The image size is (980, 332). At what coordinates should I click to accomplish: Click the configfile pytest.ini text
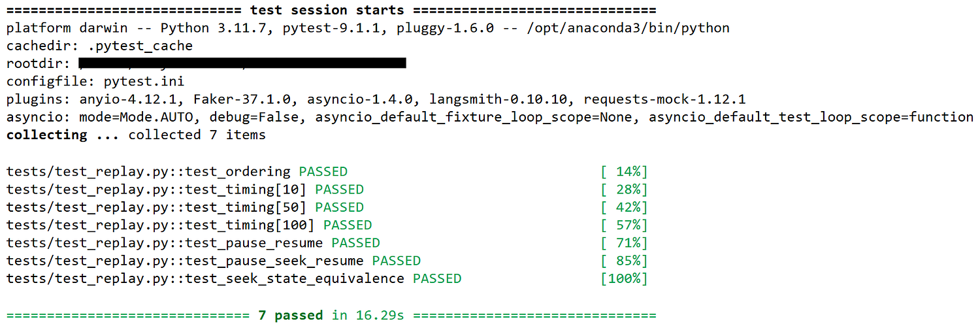95,82
